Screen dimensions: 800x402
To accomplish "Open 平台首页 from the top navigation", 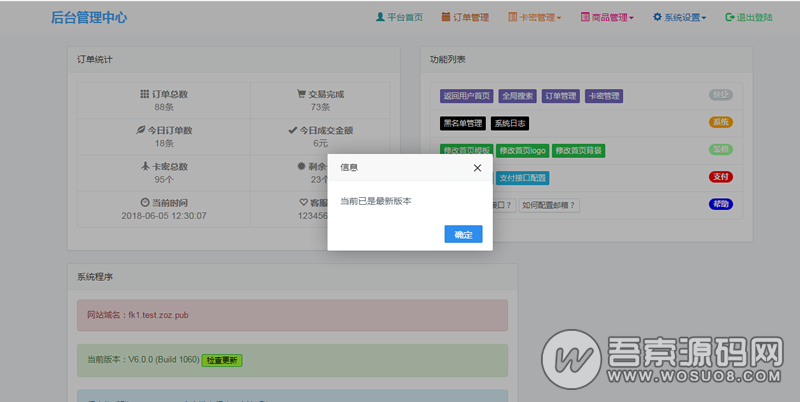I will (399, 17).
